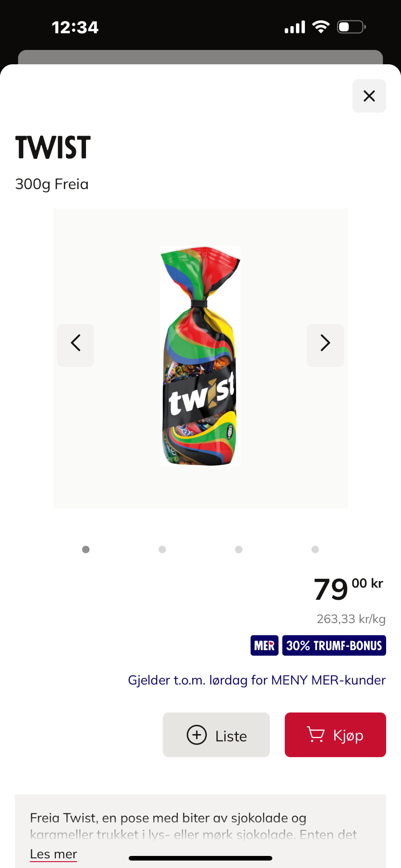Tap the MER badge
The image size is (401, 868).
point(264,645)
